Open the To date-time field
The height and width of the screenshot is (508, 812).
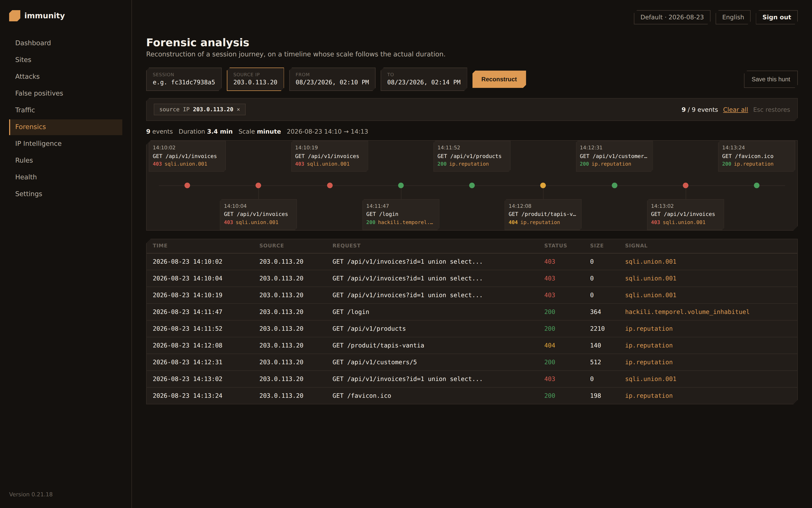point(424,79)
